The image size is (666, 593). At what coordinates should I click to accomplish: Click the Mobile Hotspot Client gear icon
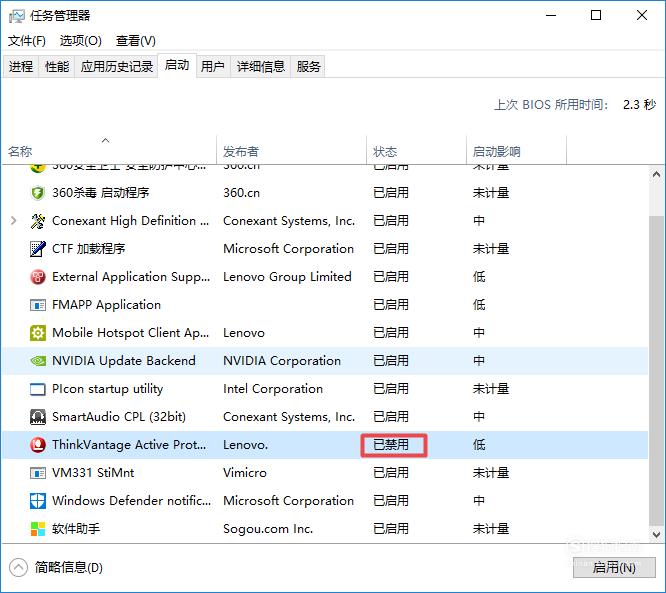pos(38,333)
